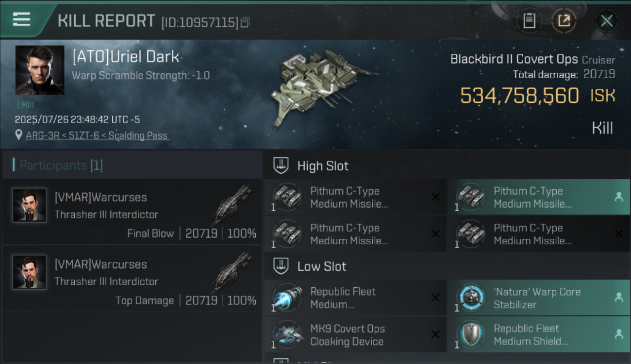This screenshot has height=364, width=631.
Task: Open the hamburger menu icon
Action: pyautogui.click(x=21, y=19)
